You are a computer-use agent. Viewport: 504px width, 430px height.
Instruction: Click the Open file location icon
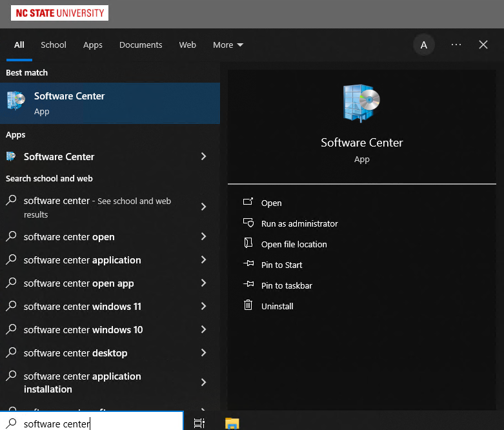[248, 244]
